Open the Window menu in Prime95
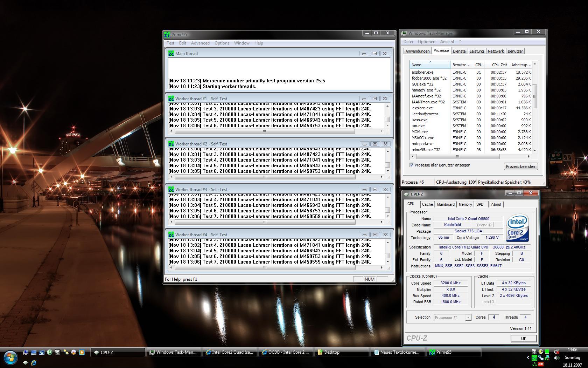The image size is (588, 368). [242, 43]
